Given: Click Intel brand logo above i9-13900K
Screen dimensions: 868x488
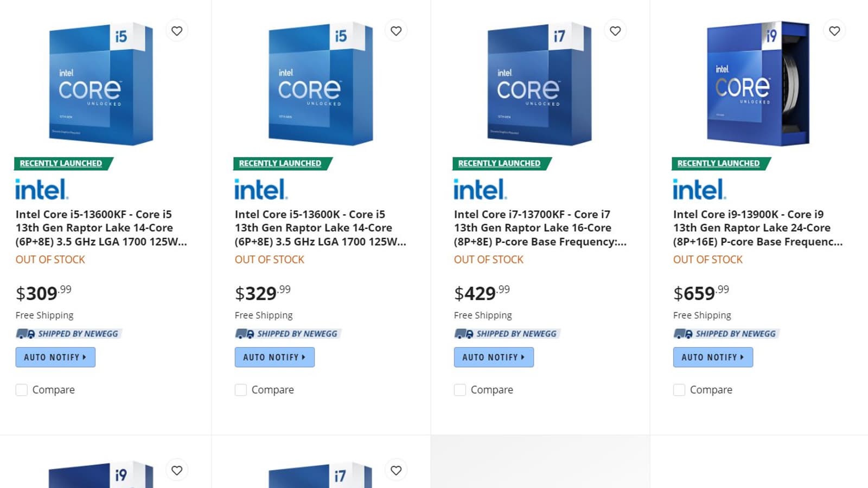Looking at the screenshot, I should (x=699, y=189).
